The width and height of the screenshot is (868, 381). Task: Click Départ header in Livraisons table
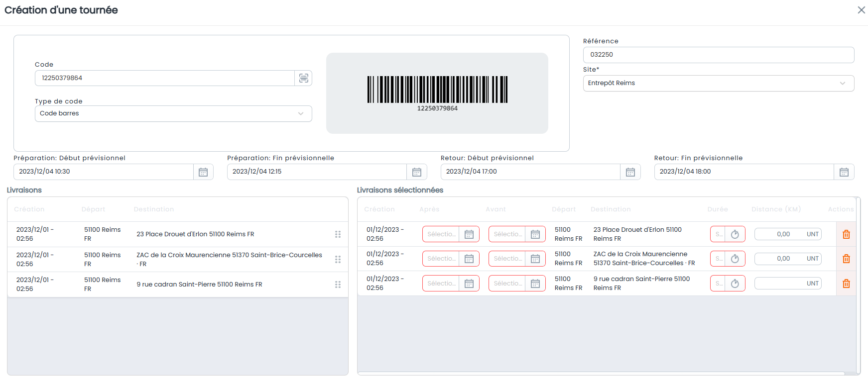93,209
